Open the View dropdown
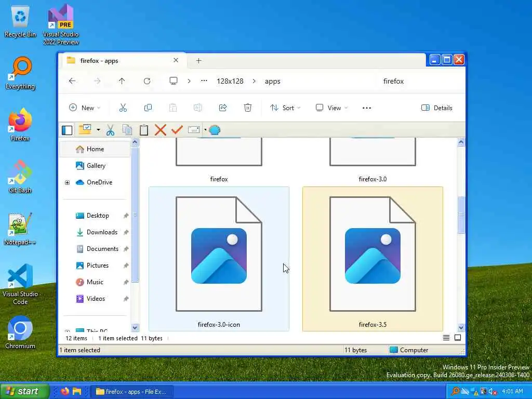 [x=331, y=108]
